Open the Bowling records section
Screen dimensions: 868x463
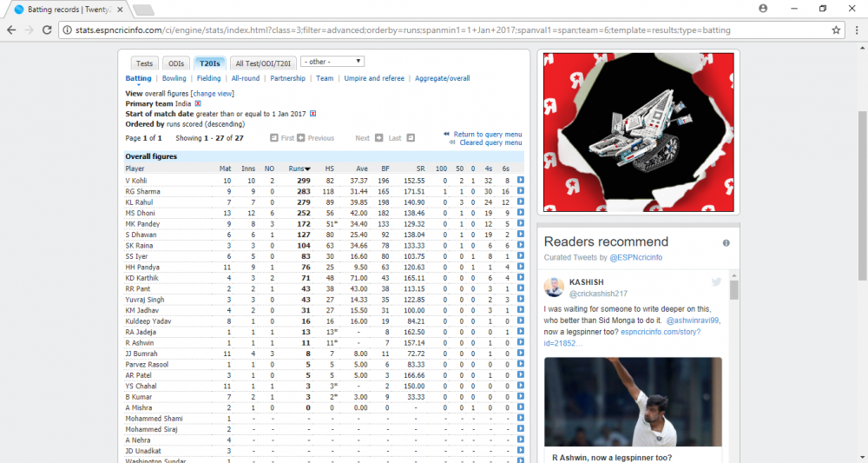(174, 79)
